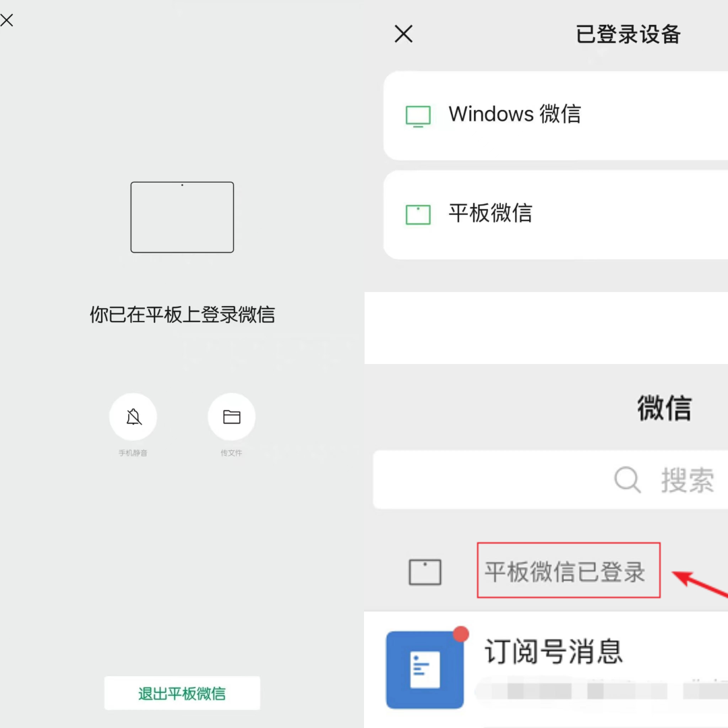The height and width of the screenshot is (728, 728).
Task: Focus the 搜索 search field
Action: tap(550, 480)
